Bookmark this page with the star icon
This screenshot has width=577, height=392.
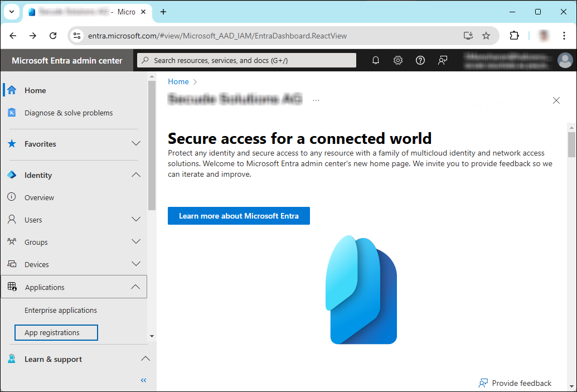tap(486, 36)
